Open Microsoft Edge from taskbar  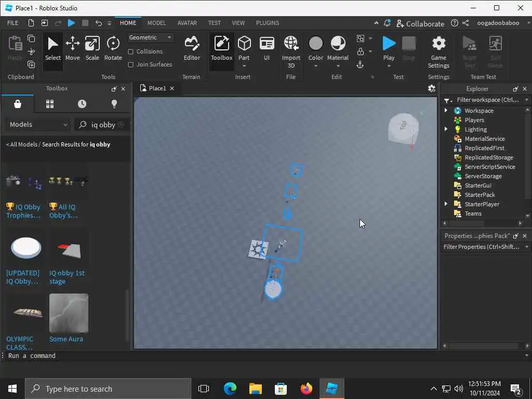[x=230, y=389]
